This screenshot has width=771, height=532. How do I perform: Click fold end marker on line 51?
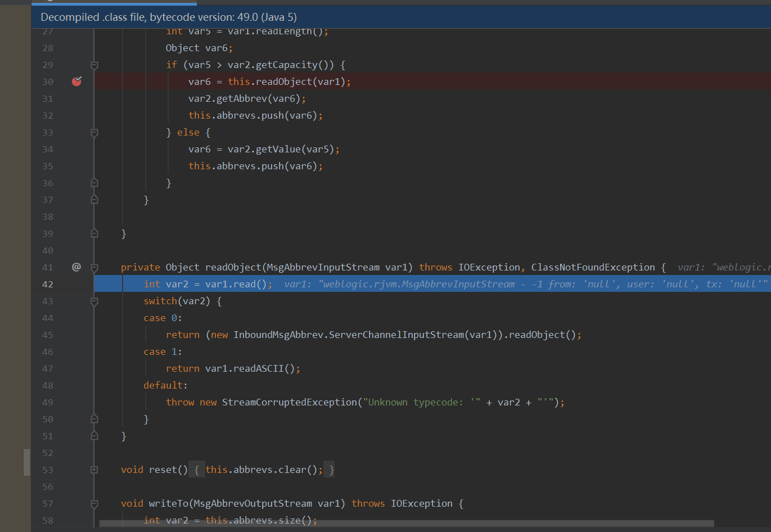(x=94, y=436)
